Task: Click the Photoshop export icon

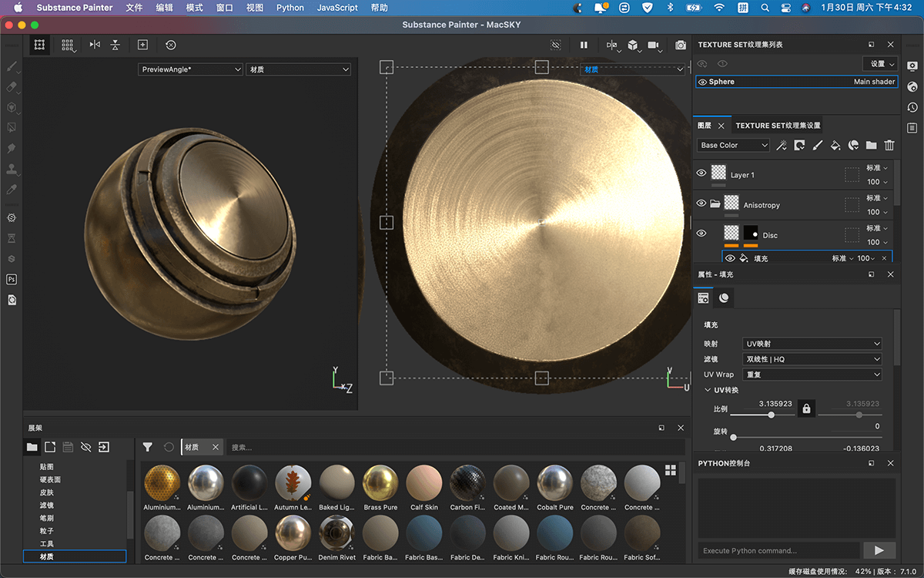Action: click(x=12, y=280)
